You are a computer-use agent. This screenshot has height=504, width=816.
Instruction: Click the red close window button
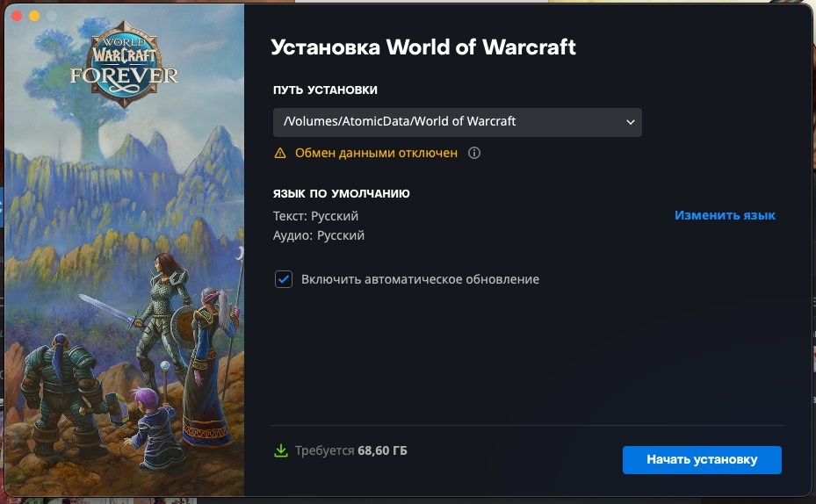pos(17,16)
